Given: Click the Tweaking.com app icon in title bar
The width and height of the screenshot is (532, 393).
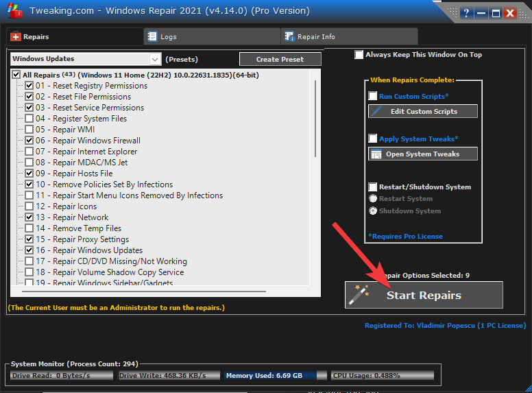Looking at the screenshot, I should [15, 12].
